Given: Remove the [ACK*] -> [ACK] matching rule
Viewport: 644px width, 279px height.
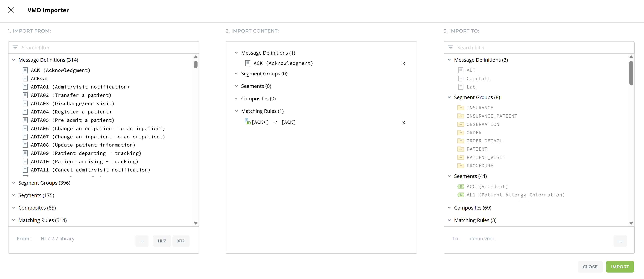Looking at the screenshot, I should 404,123.
